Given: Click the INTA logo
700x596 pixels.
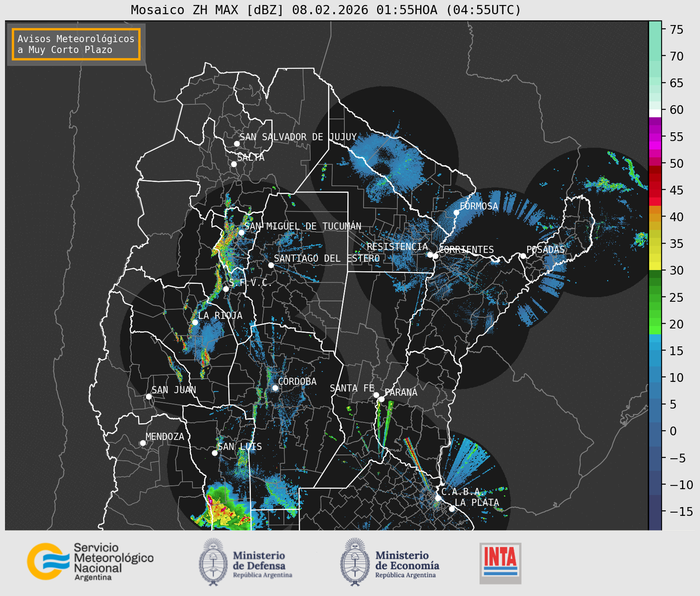Looking at the screenshot, I should click(x=500, y=563).
